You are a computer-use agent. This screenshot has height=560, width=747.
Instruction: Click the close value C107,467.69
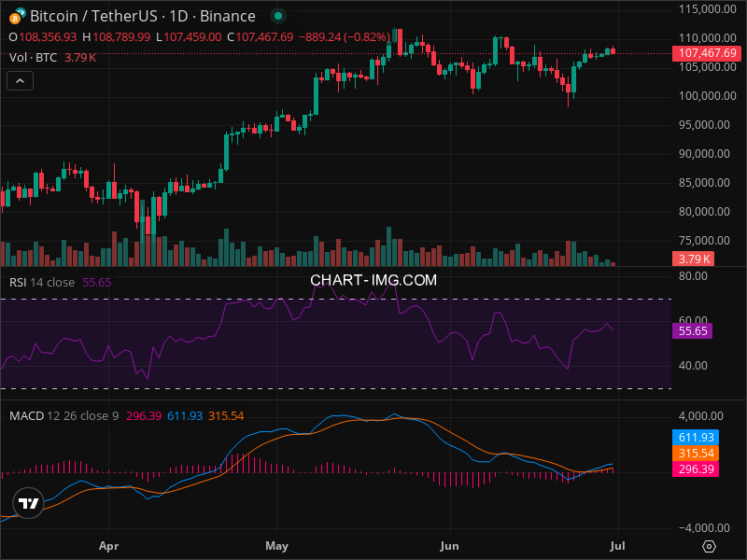pos(261,37)
